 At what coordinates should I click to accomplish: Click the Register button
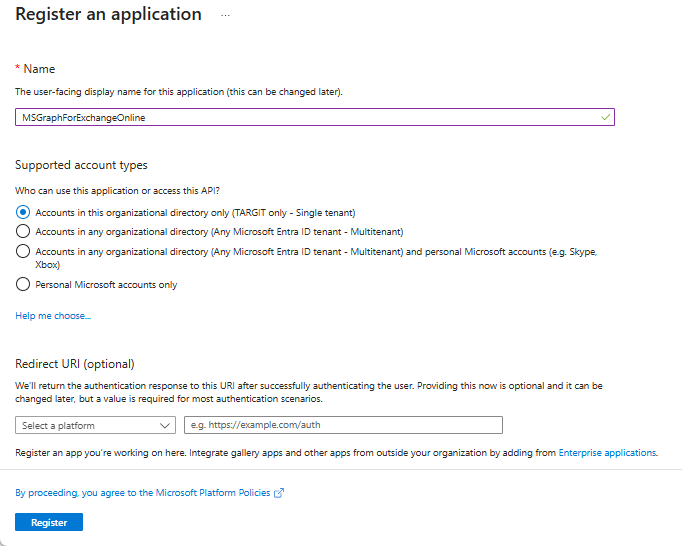(49, 522)
